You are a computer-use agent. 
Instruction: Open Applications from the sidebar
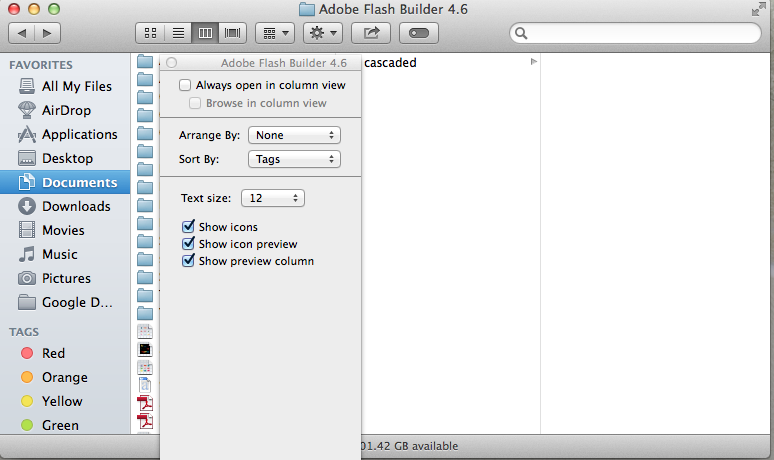click(65, 134)
